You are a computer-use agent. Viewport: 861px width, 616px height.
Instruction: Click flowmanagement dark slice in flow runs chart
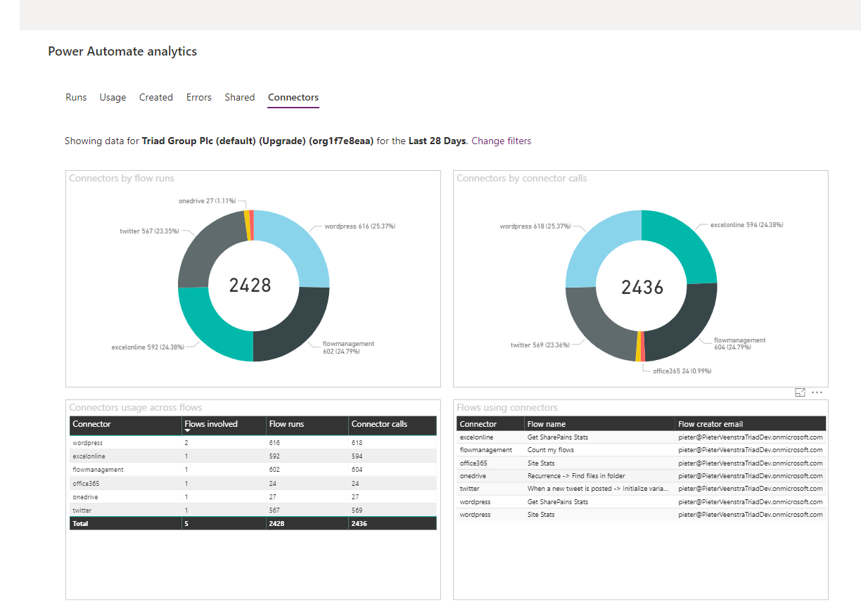pos(294,328)
